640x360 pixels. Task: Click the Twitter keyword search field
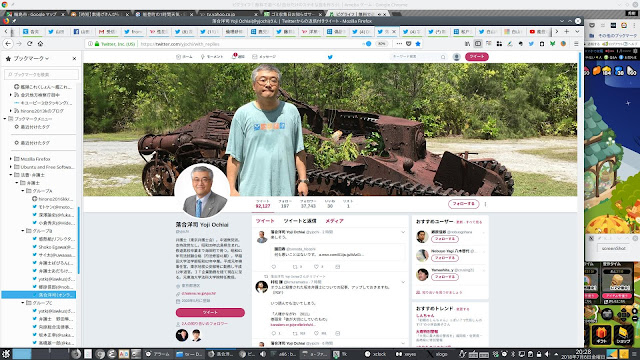[x=418, y=57]
